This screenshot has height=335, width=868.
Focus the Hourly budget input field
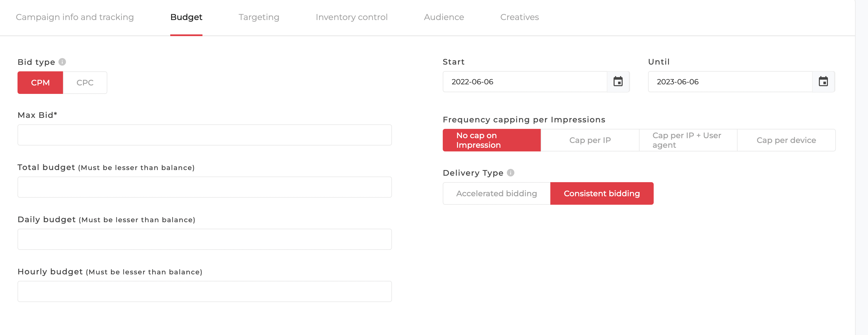tap(204, 291)
